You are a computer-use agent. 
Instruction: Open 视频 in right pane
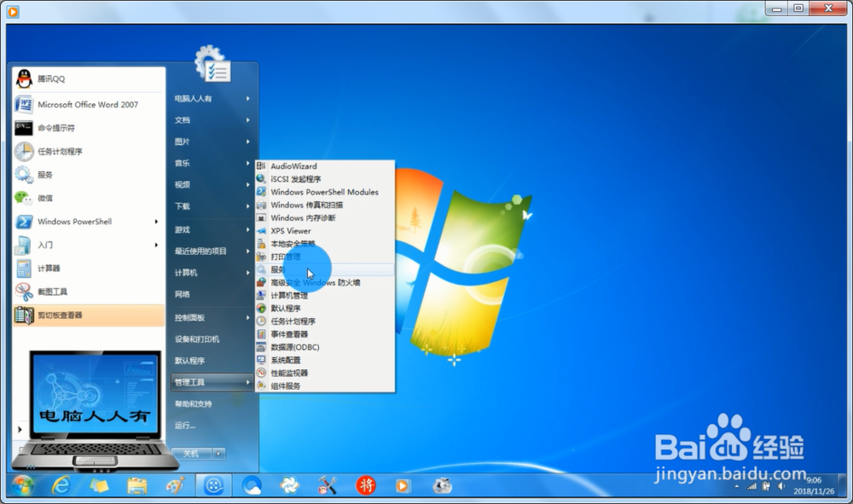pos(212,184)
